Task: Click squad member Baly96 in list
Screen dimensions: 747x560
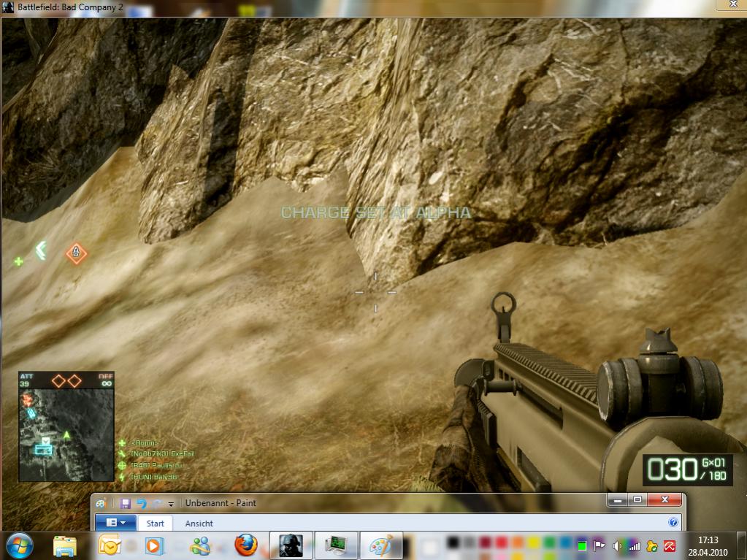Action: click(154, 477)
